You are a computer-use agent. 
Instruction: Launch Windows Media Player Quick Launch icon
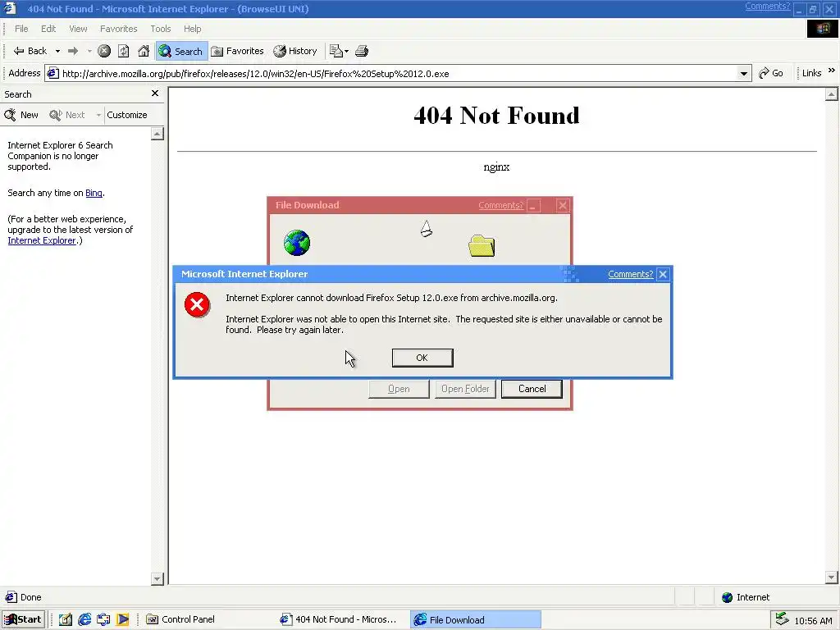pyautogui.click(x=123, y=619)
